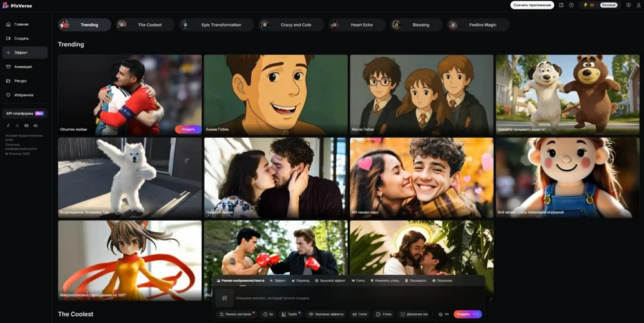Open the 5s duration dropdown
The image size is (644, 323).
coord(269,314)
